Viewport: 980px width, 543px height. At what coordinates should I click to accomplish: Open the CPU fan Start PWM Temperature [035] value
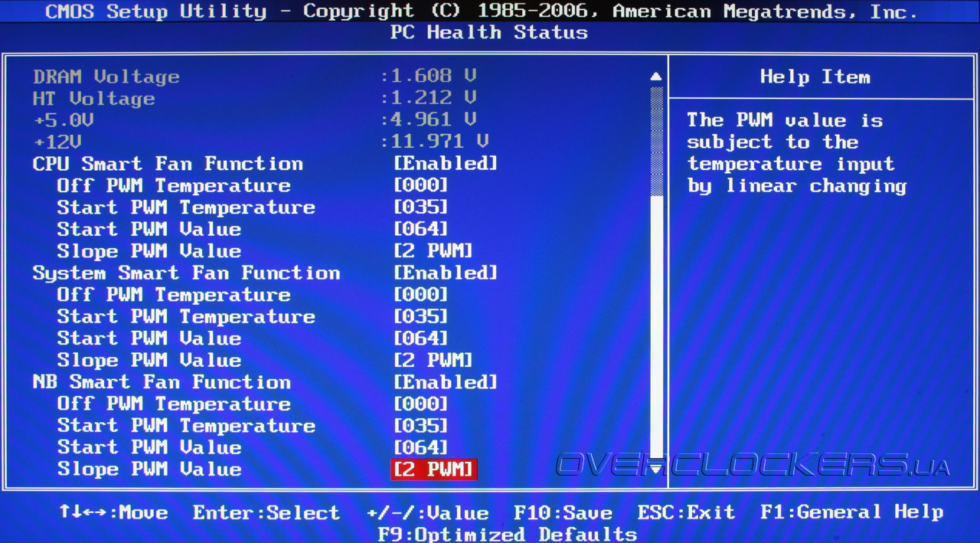pyautogui.click(x=420, y=207)
